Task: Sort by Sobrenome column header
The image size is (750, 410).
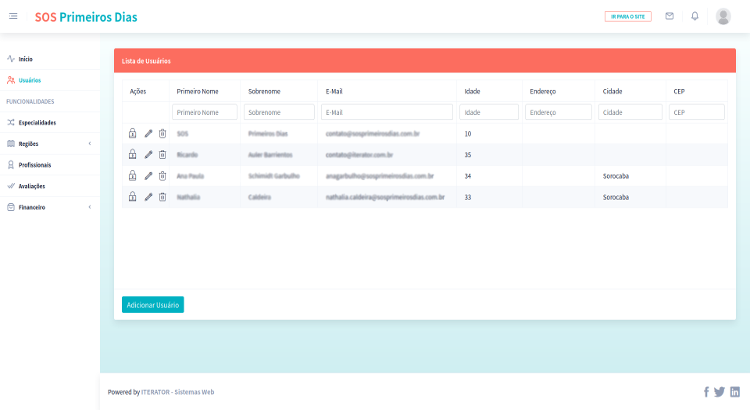Action: click(264, 91)
